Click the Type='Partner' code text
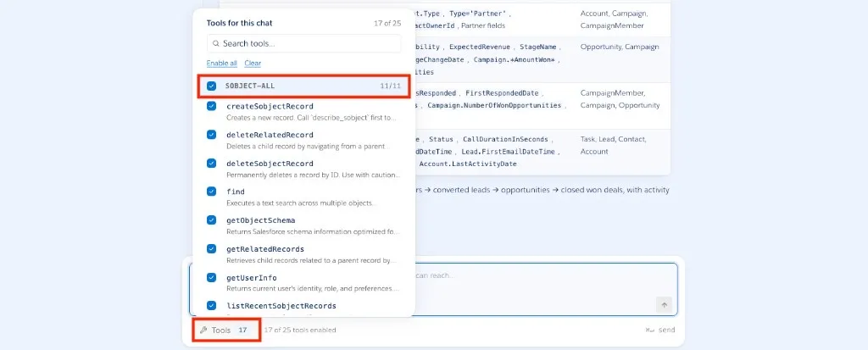Viewport: 868px width, 350px height. [x=480, y=14]
